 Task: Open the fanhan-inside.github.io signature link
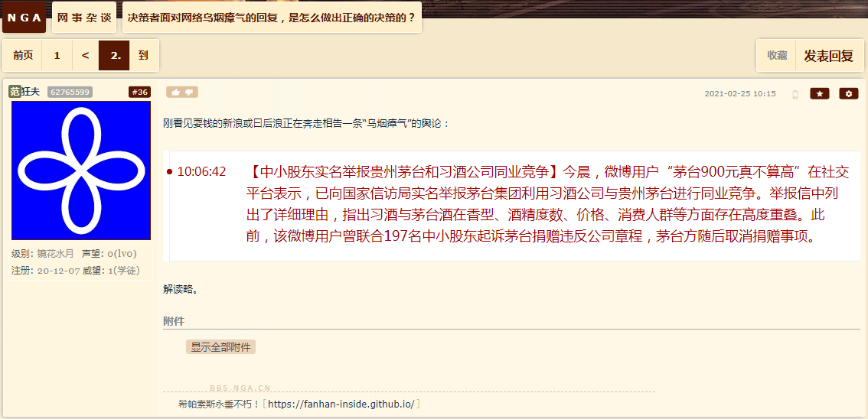(x=341, y=404)
